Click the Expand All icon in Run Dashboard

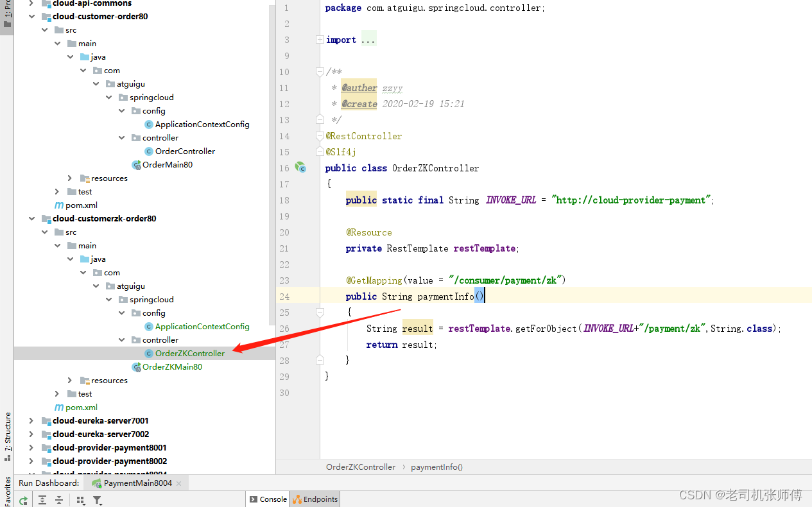(42, 500)
